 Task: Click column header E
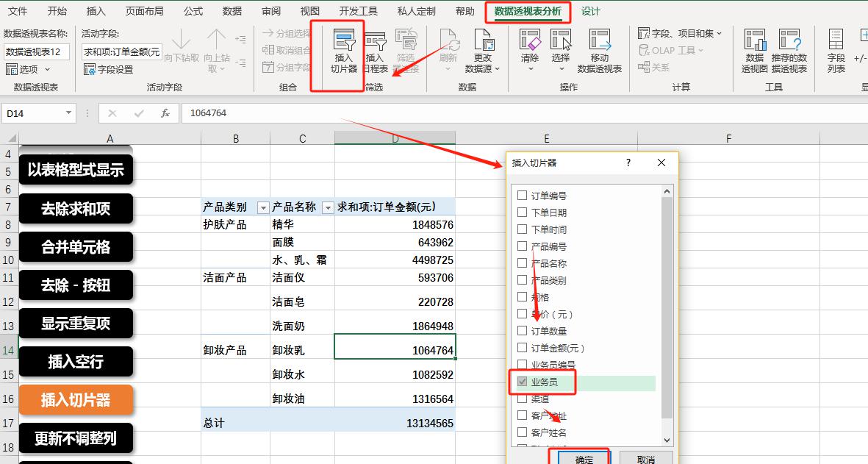point(546,138)
